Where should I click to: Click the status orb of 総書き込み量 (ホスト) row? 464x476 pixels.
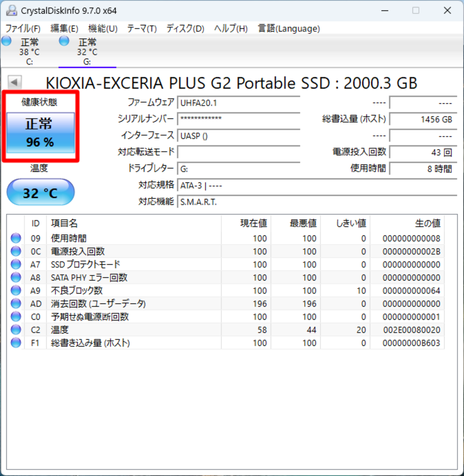[x=16, y=343]
